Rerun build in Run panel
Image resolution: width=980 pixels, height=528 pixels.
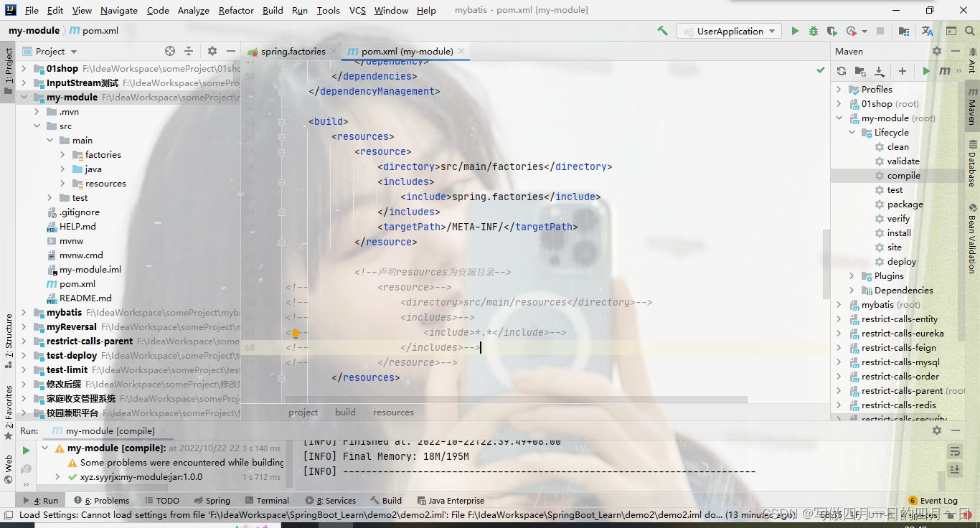click(x=27, y=450)
